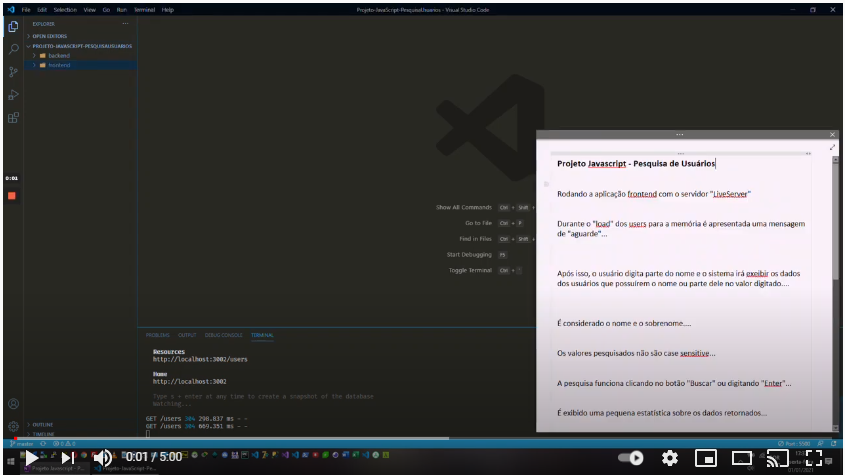This screenshot has width=845, height=475.
Task: Open the Terminal menu
Action: 144,10
